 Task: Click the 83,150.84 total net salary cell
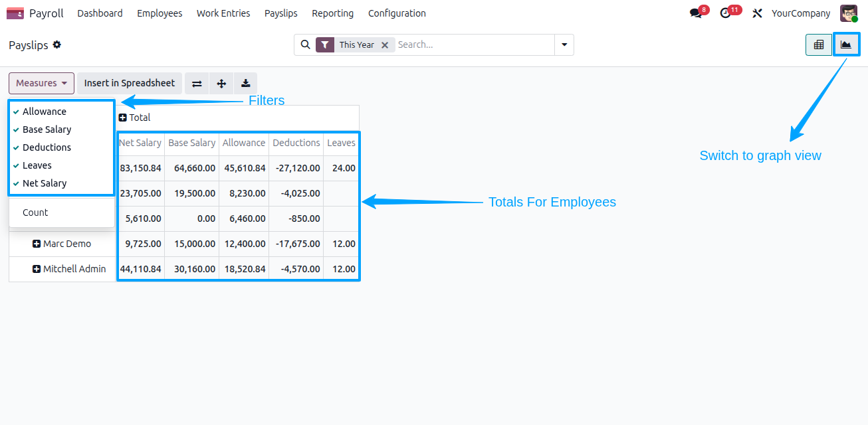pyautogui.click(x=140, y=168)
